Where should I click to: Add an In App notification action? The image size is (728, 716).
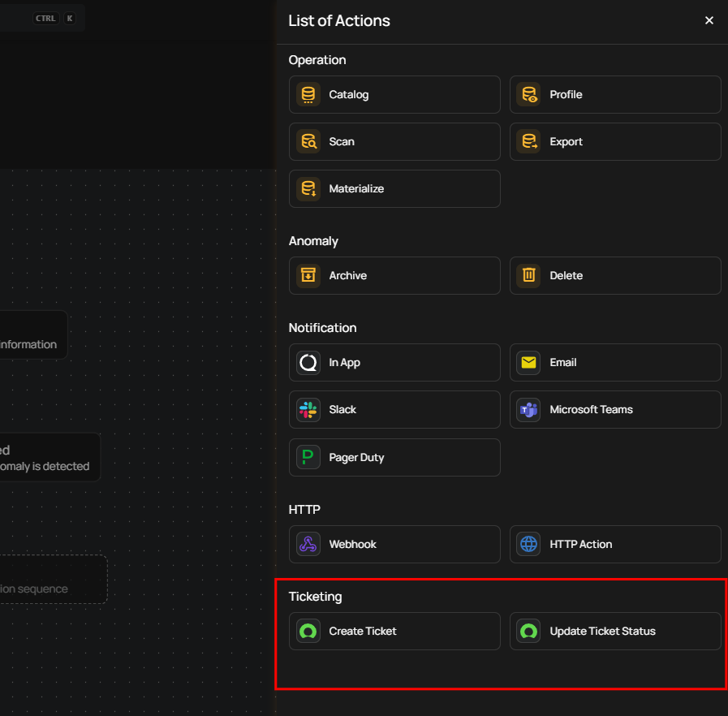pyautogui.click(x=394, y=363)
